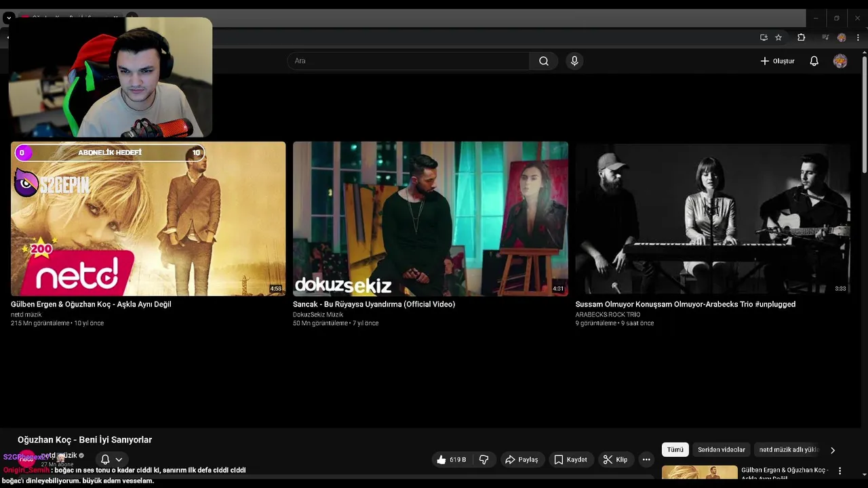Screen dimensions: 868x488
Task: Click the install app icon in address bar
Action: pos(764,38)
